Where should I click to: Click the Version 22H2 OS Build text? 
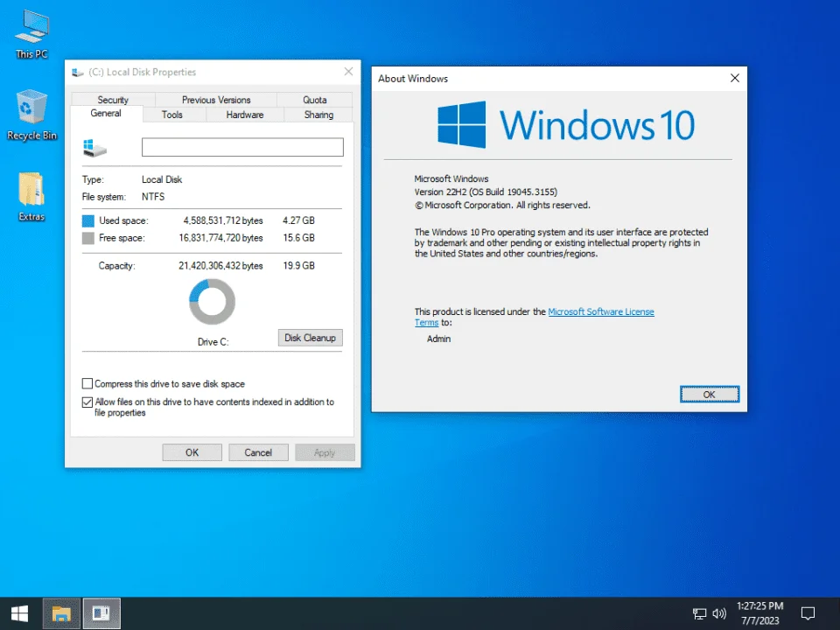click(486, 192)
